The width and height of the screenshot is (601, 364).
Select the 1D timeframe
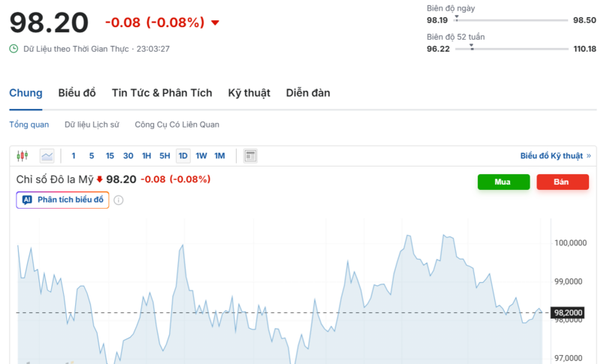[183, 156]
